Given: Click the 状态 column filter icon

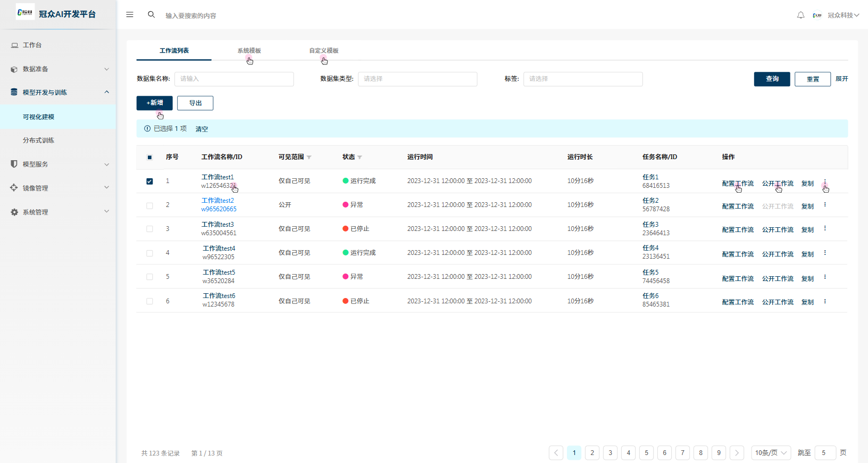Looking at the screenshot, I should 360,158.
